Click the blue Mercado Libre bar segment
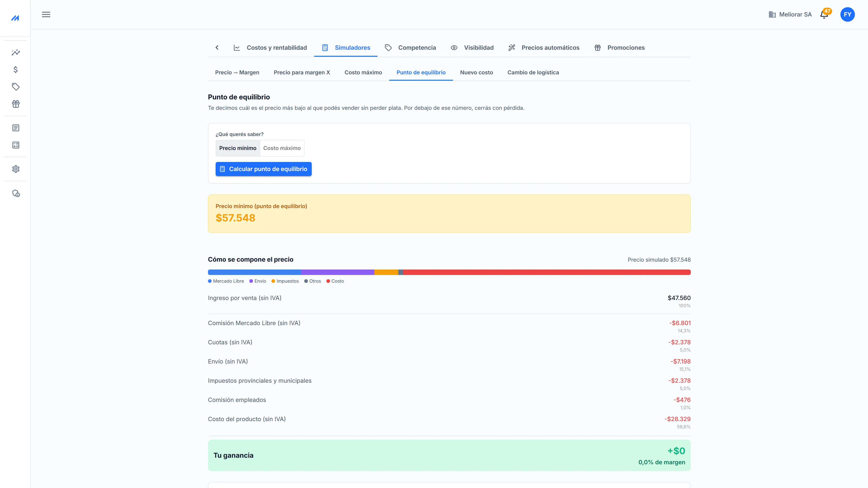Viewport: 868px width, 488px height. tap(254, 272)
